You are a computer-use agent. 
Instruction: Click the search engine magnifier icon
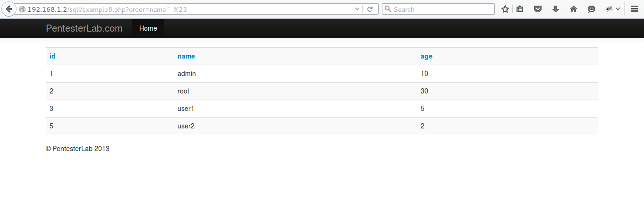click(388, 9)
